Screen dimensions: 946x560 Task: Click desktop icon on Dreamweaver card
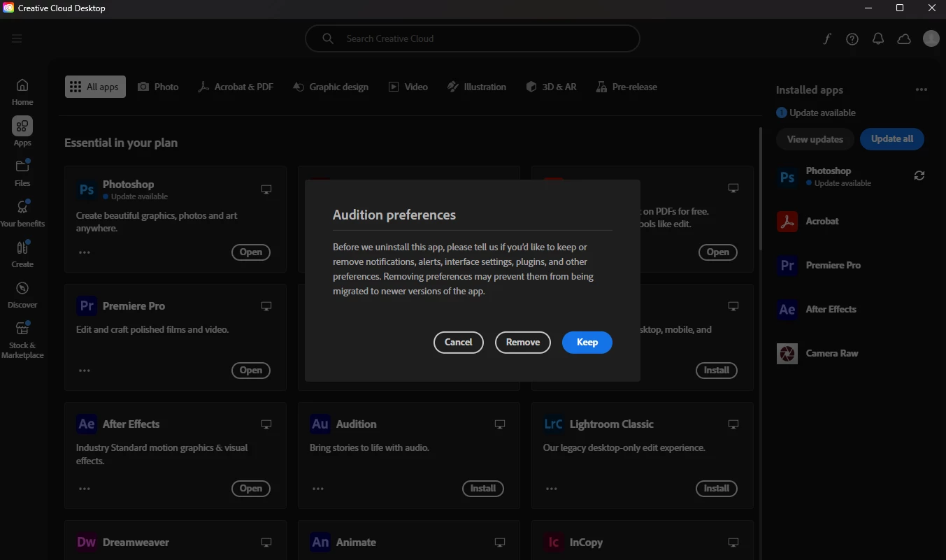coord(266,543)
